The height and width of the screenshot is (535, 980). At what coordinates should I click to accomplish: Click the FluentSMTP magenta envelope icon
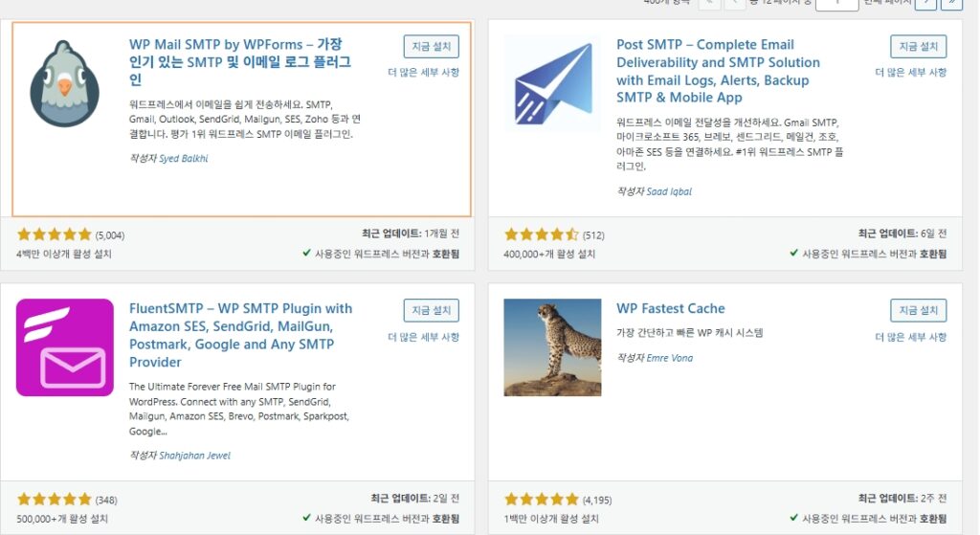point(65,347)
